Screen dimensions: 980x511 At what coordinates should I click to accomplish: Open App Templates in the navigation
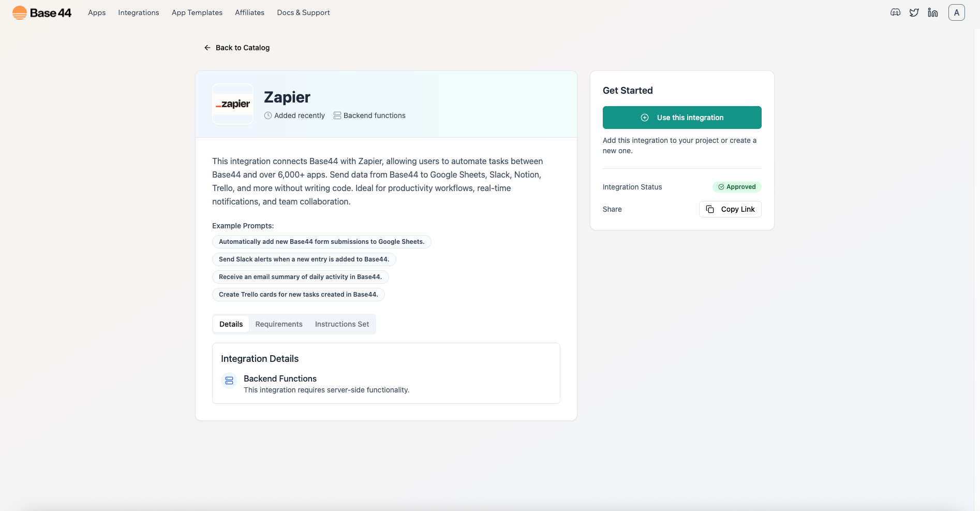click(x=197, y=12)
